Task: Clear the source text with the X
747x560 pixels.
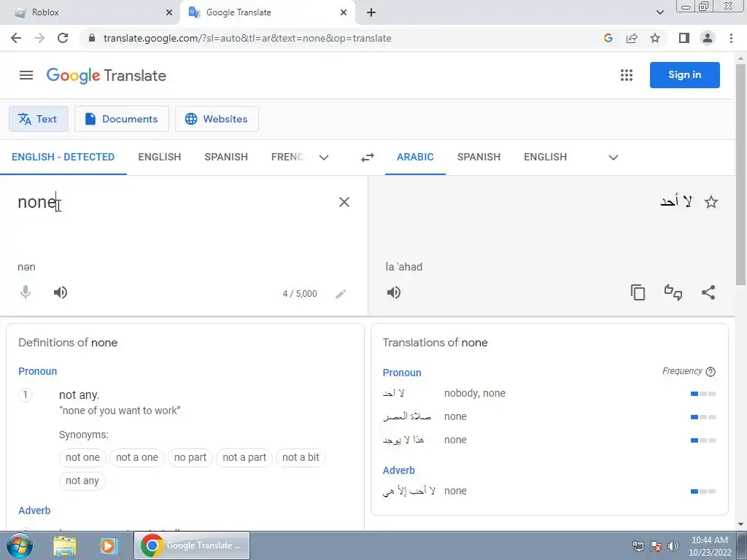Action: click(x=344, y=202)
